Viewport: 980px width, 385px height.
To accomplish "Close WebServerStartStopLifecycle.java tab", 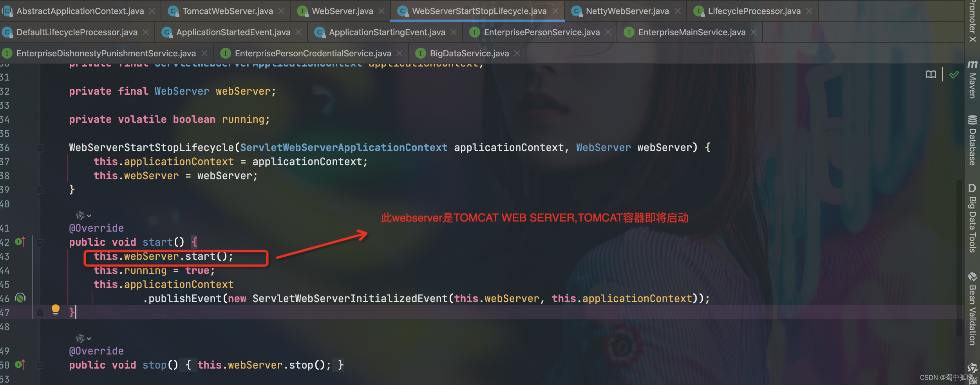I will [555, 11].
